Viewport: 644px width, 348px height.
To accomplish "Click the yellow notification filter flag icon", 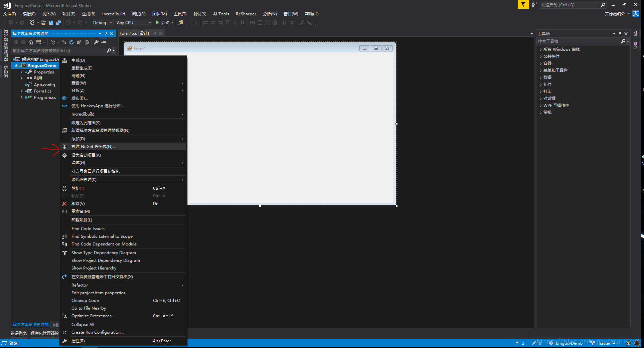I will pyautogui.click(x=523, y=5).
